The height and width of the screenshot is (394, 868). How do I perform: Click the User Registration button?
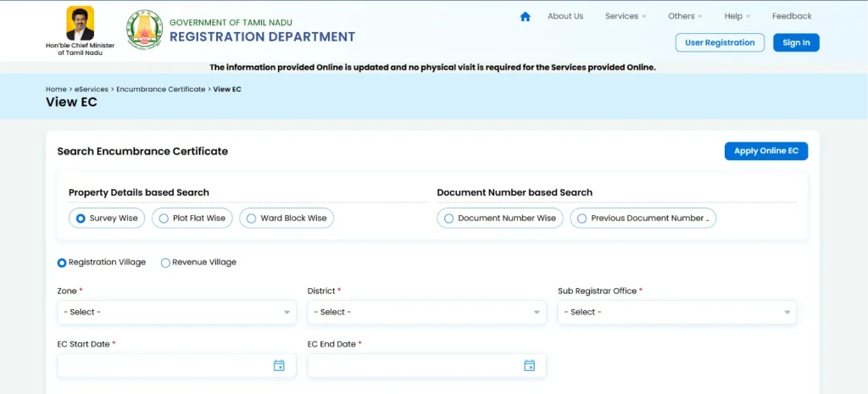pos(720,42)
